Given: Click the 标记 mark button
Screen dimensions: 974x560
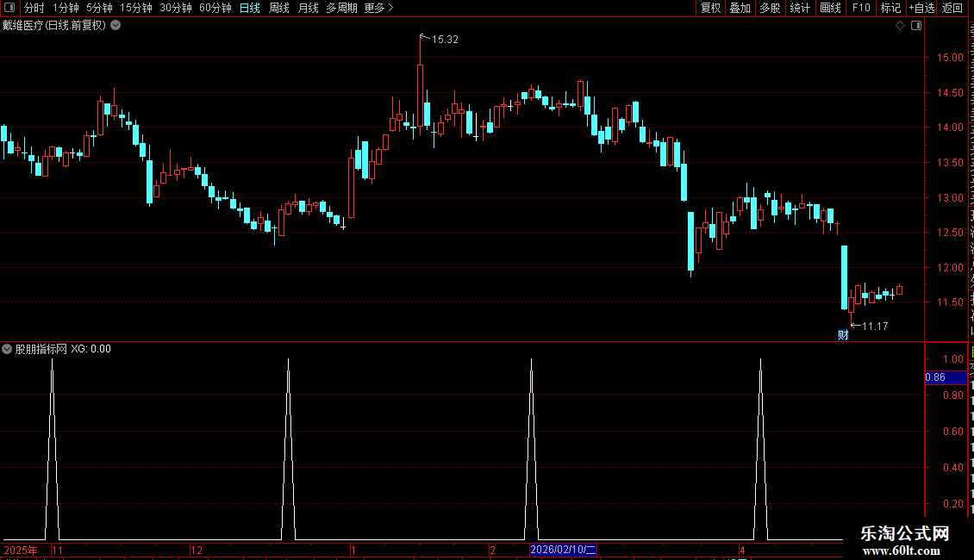Looking at the screenshot, I should (x=890, y=8).
